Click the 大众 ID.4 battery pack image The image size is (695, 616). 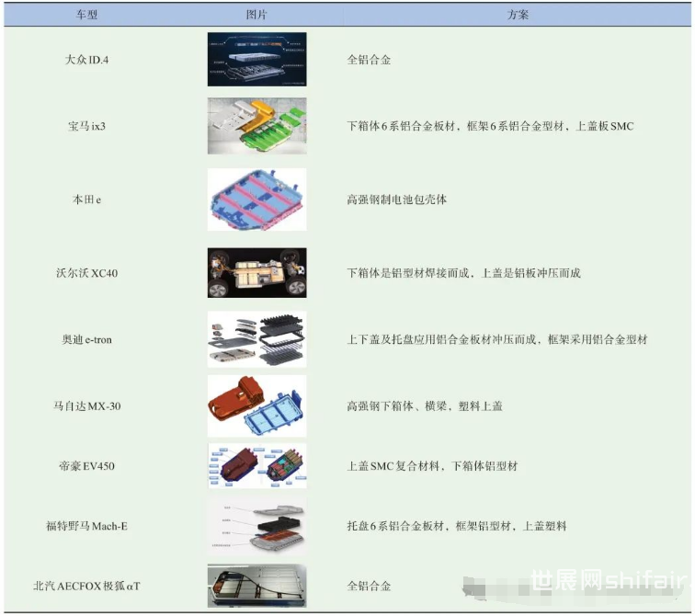(x=256, y=60)
